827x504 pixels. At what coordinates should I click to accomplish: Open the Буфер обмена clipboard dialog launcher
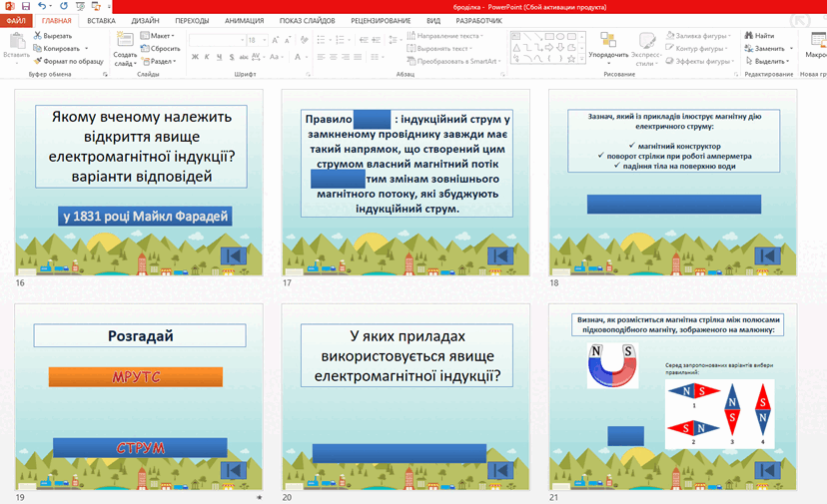105,74
